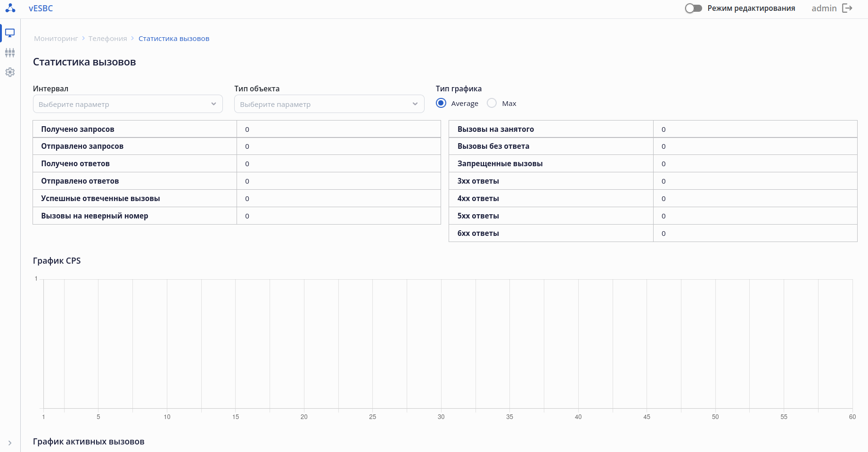This screenshot has height=452, width=868.
Task: Open the Monitoring monitor icon in sidebar
Action: click(x=10, y=33)
